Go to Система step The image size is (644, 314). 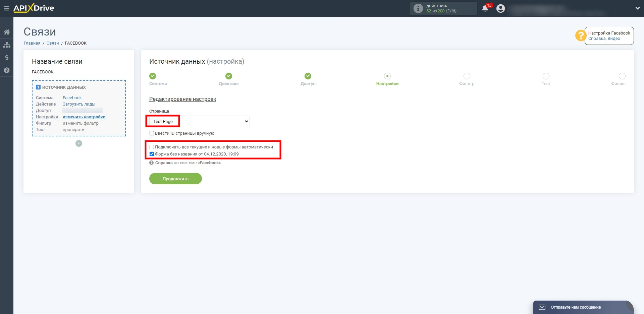[153, 76]
